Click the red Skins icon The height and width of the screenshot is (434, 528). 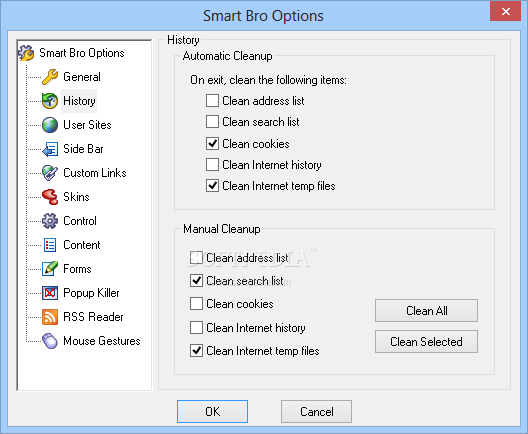click(50, 197)
